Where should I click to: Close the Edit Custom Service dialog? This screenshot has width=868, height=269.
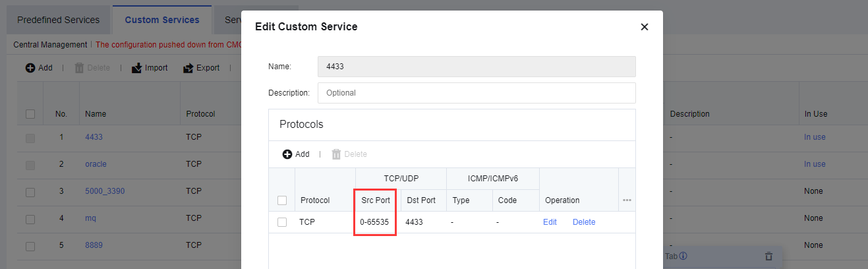(644, 27)
